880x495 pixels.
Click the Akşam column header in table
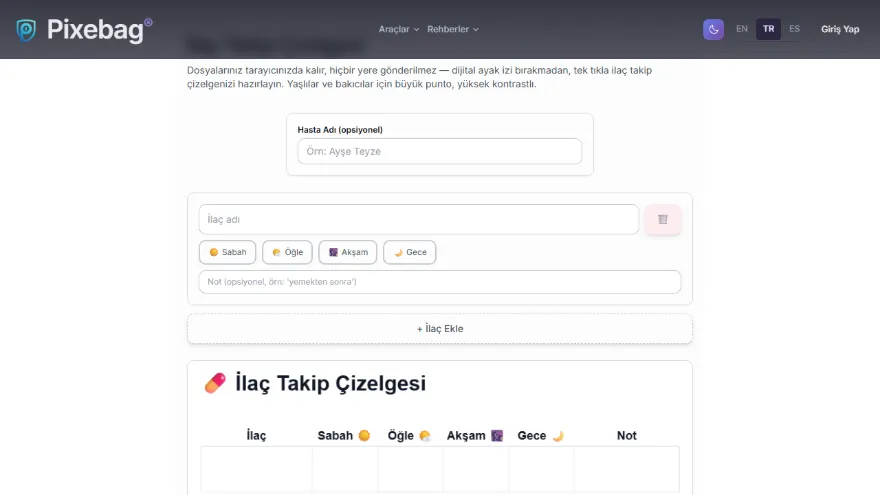[x=475, y=436]
